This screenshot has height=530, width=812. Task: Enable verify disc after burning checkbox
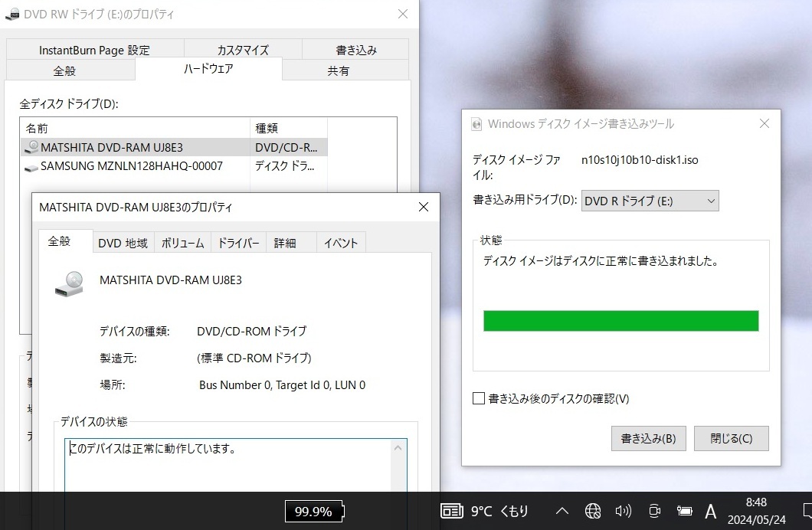(479, 398)
